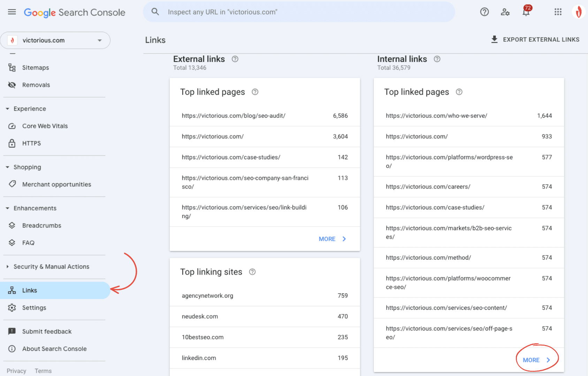Screen dimensions: 588x376
Task: Open the help question mark icon
Action: 484,12
